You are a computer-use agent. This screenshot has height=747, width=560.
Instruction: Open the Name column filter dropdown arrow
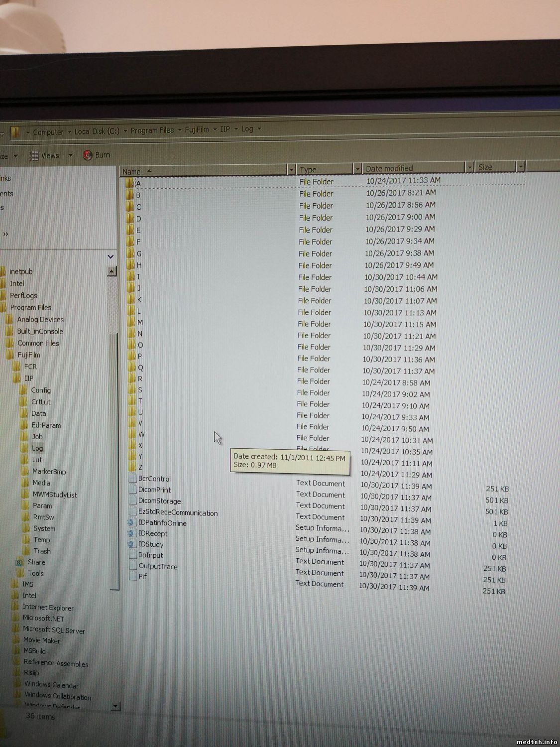[x=291, y=170]
